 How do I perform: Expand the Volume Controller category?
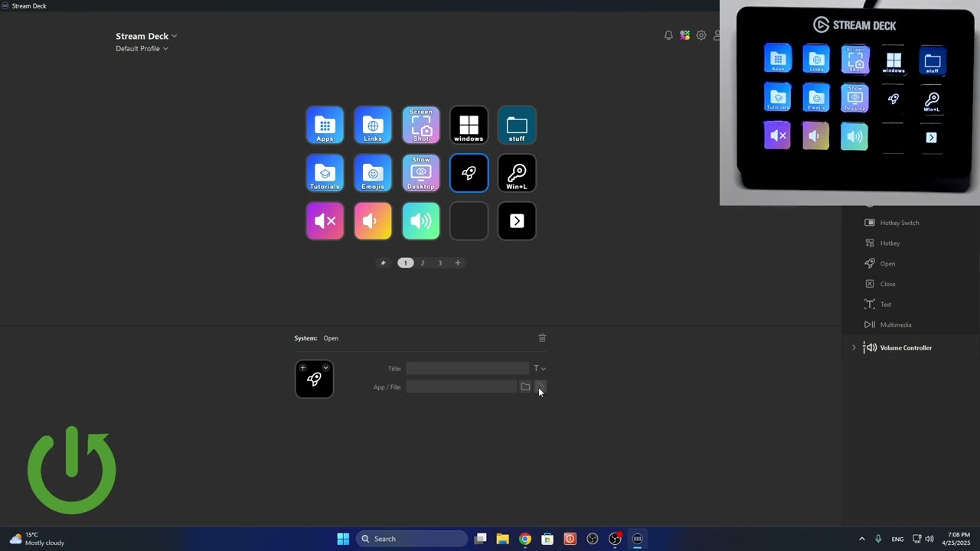click(854, 347)
